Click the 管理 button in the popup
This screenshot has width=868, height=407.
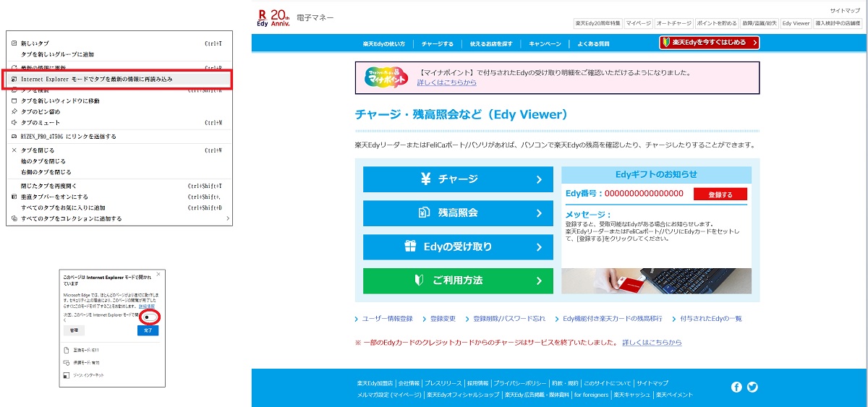click(x=74, y=330)
